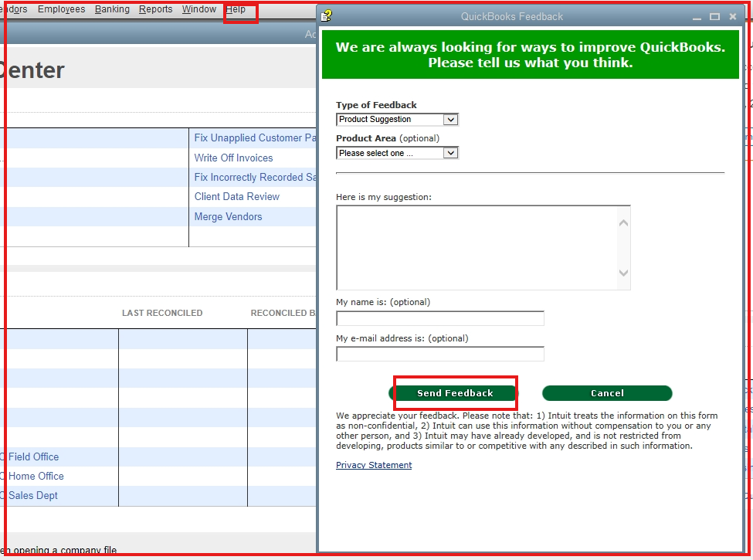Viewport: 753px width, 560px height.
Task: Click the Cancel button
Action: (607, 393)
